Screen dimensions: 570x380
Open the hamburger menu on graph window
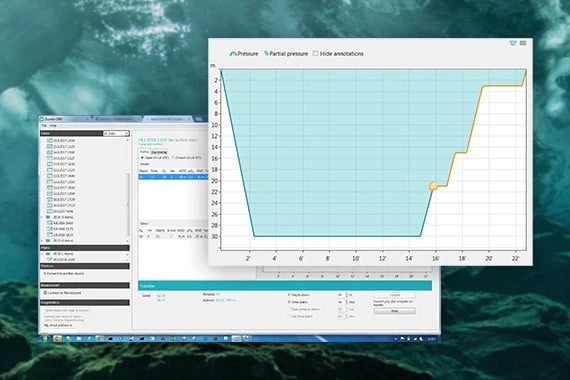click(x=523, y=43)
